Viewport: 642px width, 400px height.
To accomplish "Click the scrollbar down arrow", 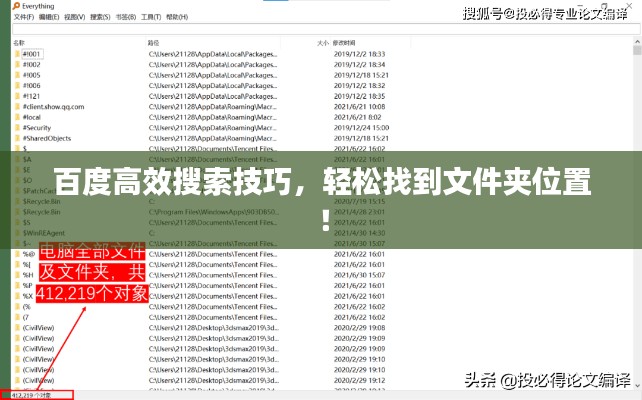I will pyautogui.click(x=637, y=385).
